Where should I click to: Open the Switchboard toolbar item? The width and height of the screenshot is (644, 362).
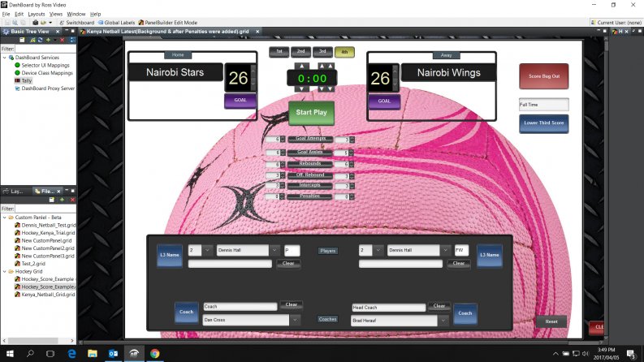[77, 23]
